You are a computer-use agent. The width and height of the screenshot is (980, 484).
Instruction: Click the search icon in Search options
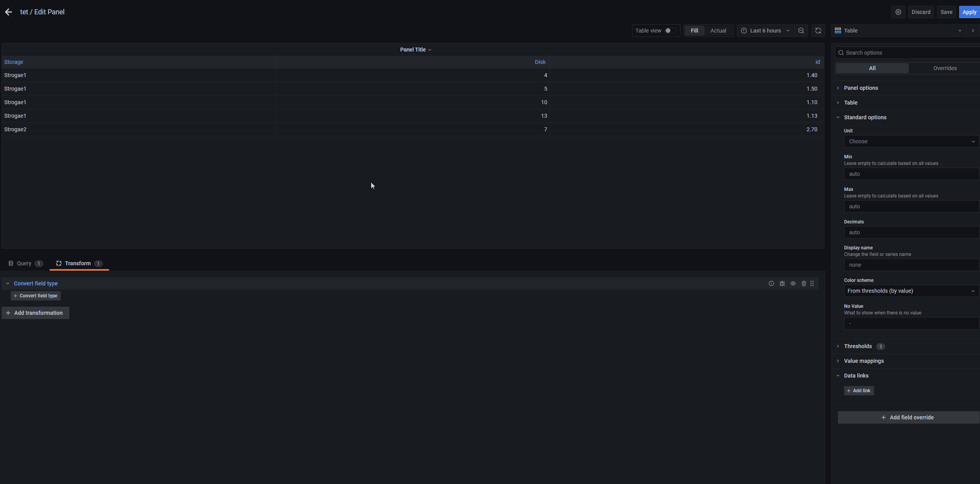(841, 53)
